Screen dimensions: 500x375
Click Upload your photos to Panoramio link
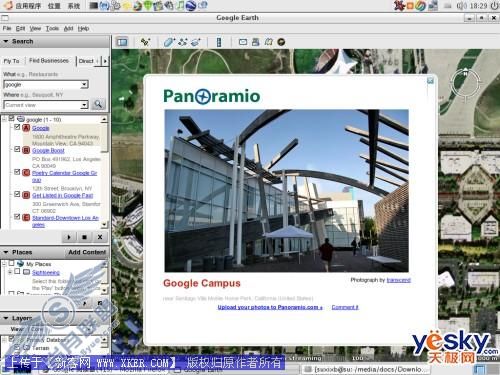coord(270,307)
